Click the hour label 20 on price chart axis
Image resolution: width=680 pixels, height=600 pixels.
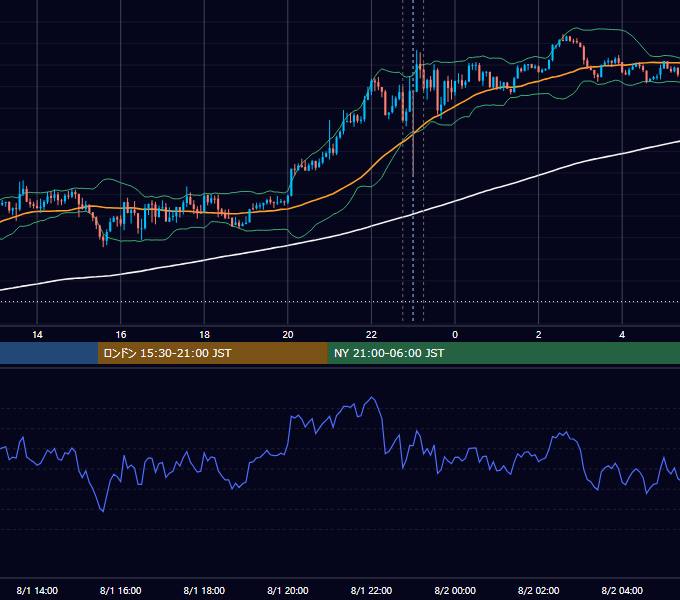click(288, 334)
